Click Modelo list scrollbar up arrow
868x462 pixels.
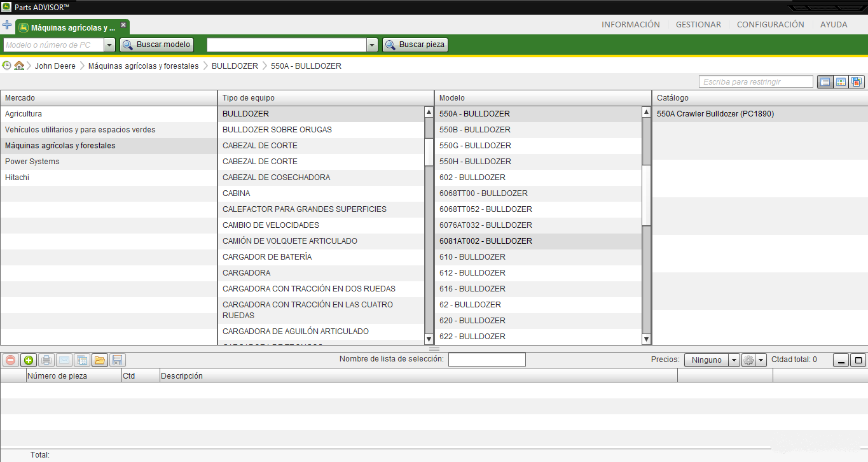647,112
